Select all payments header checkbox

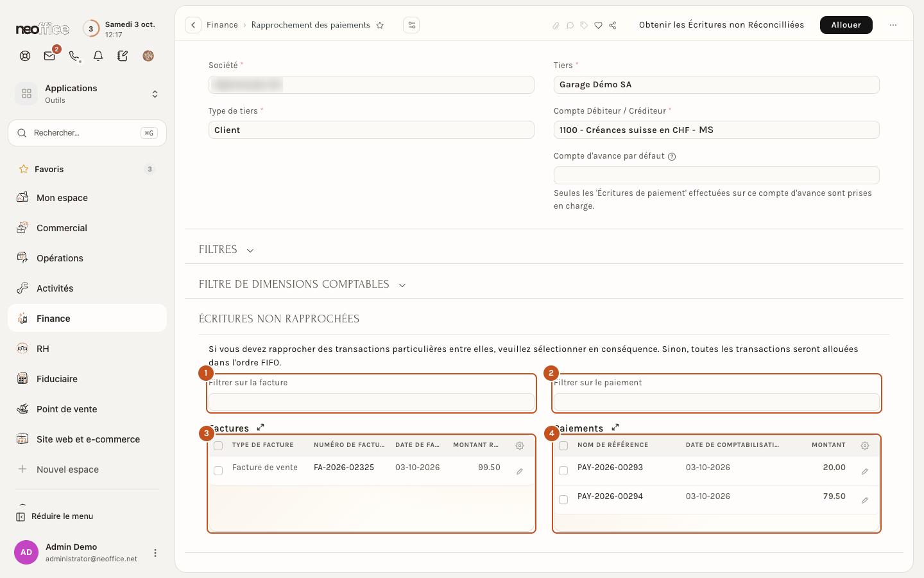coord(563,446)
